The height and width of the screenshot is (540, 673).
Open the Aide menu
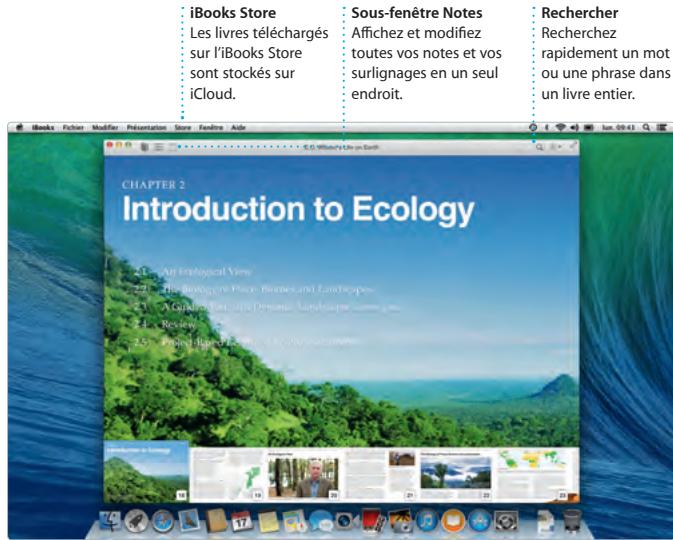(238, 127)
